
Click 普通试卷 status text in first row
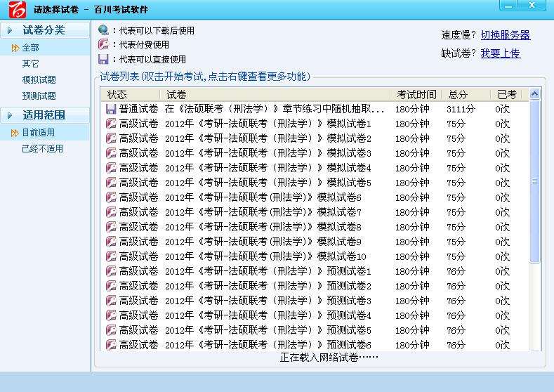click(x=138, y=109)
